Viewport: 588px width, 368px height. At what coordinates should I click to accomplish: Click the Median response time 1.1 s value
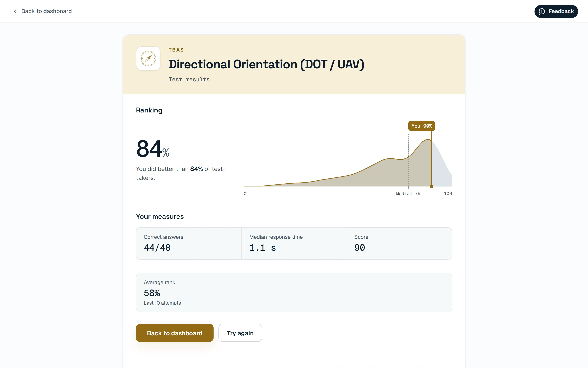coord(262,248)
